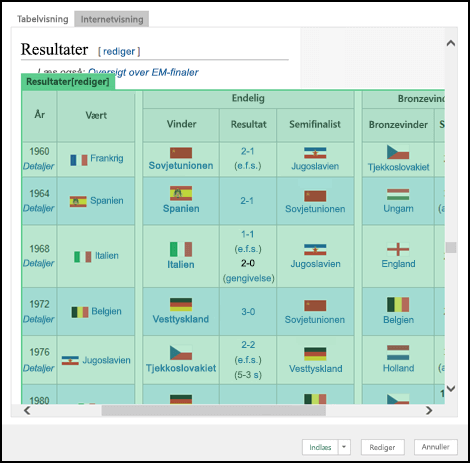The width and height of the screenshot is (470, 463).
Task: Open the Detaljer link for 1968
Action: click(39, 263)
